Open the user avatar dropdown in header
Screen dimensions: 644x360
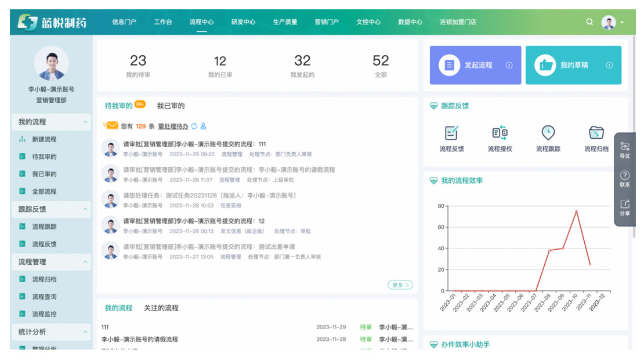(612, 22)
